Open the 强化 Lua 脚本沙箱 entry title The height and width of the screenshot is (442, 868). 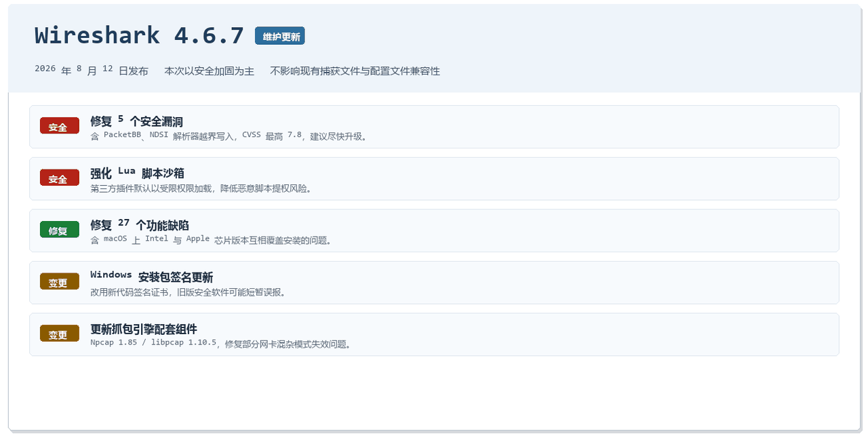[x=138, y=173]
